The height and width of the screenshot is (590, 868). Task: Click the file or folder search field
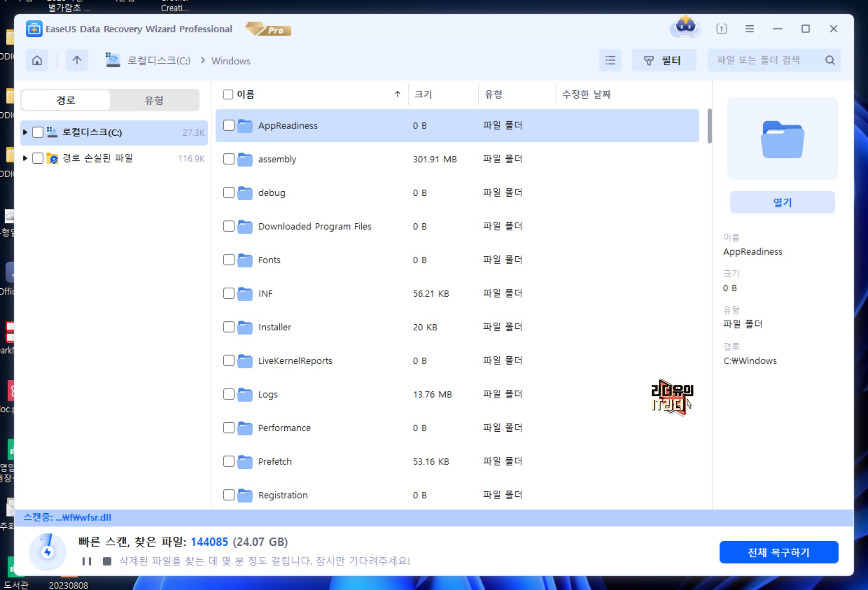[x=764, y=60]
